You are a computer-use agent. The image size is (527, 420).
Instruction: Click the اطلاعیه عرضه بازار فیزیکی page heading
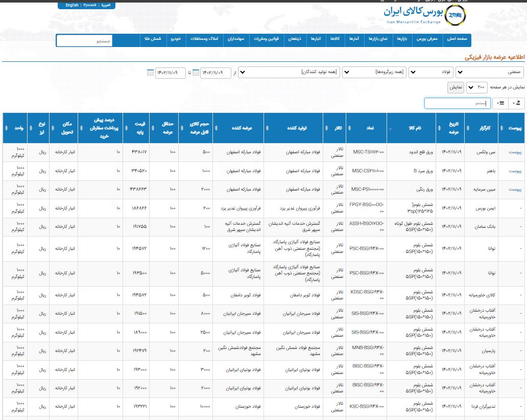494,57
